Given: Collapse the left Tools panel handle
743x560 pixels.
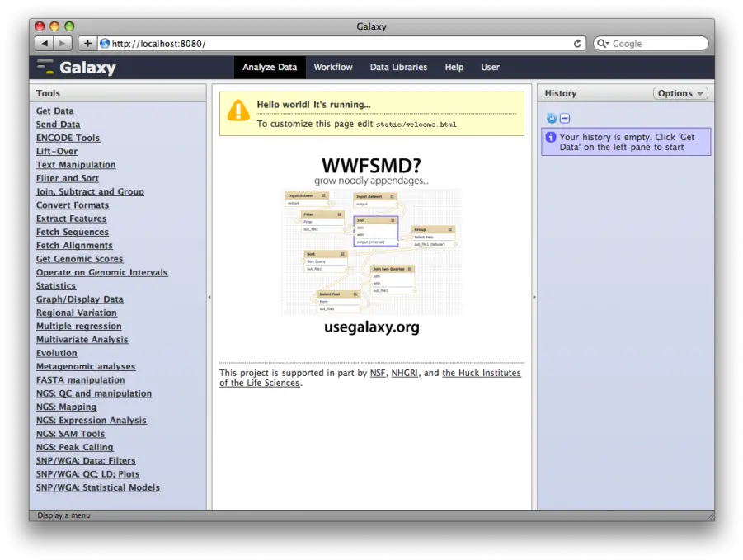Looking at the screenshot, I should 209,297.
